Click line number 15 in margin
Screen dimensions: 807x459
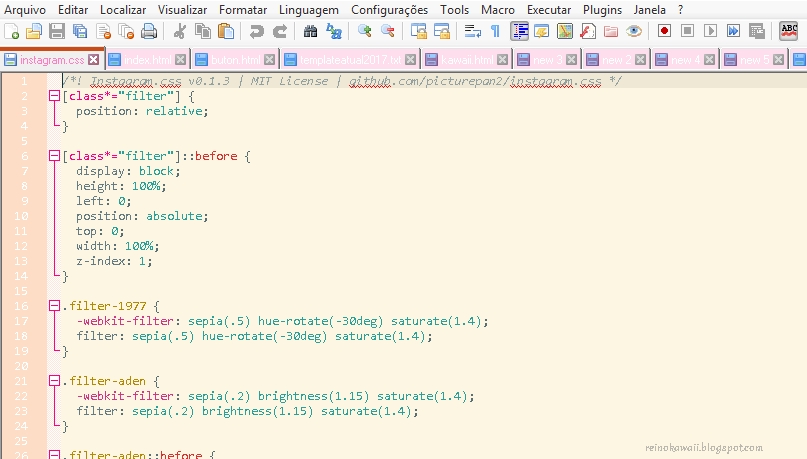(x=21, y=291)
